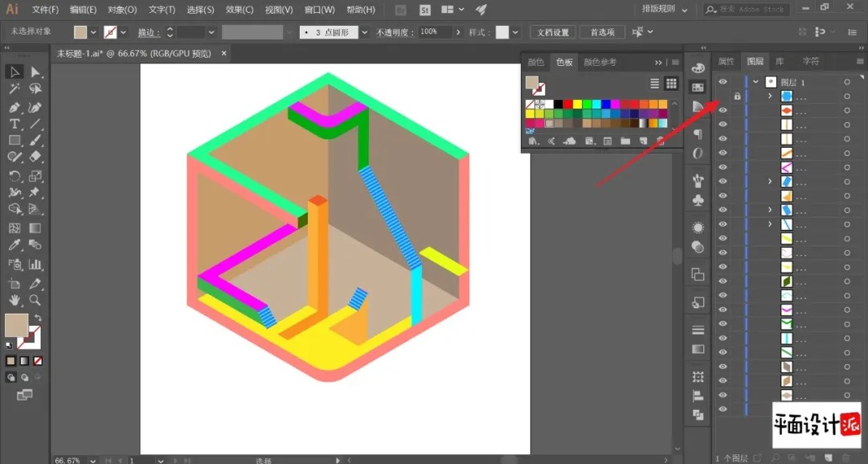Open the fill color dropdown in control bar
Screen dimensions: 868x464
(x=93, y=33)
